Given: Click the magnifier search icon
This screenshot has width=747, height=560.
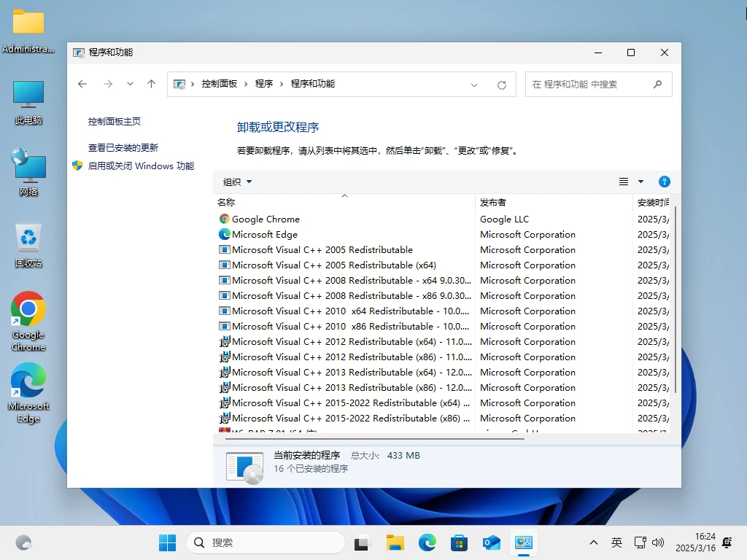Looking at the screenshot, I should (x=657, y=85).
